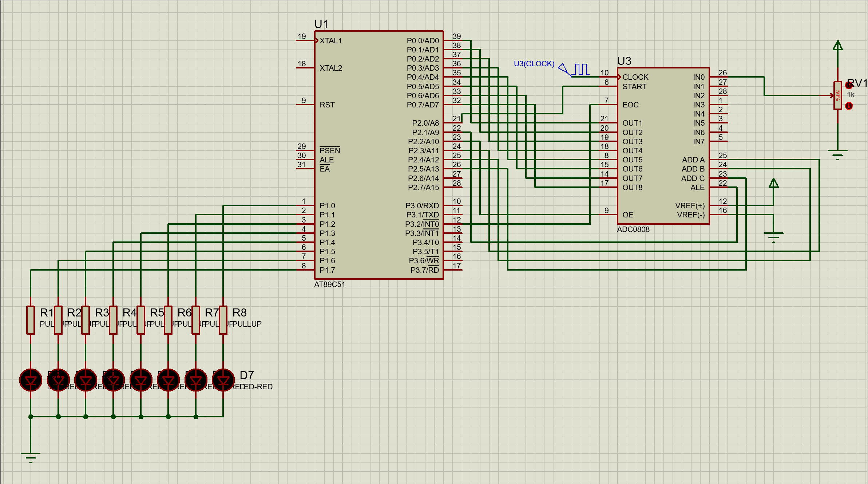
Task: Click the VREF(+) power terminal arrow
Action: [x=773, y=183]
